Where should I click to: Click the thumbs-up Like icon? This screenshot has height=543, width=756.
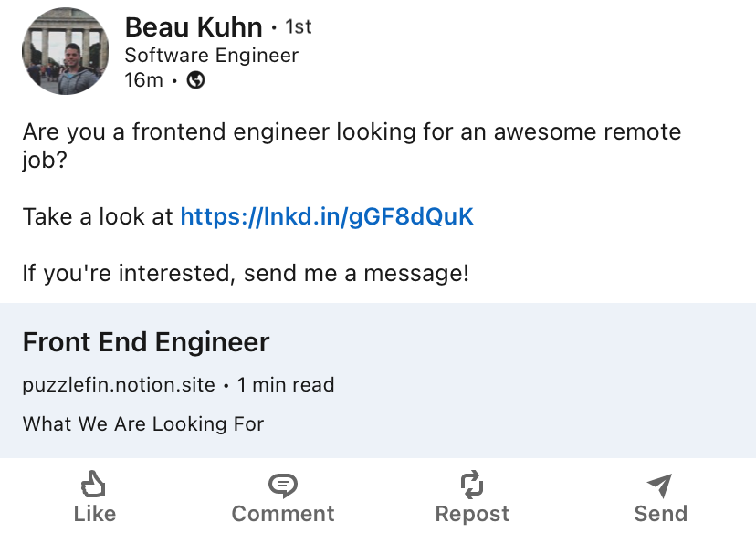click(x=94, y=484)
